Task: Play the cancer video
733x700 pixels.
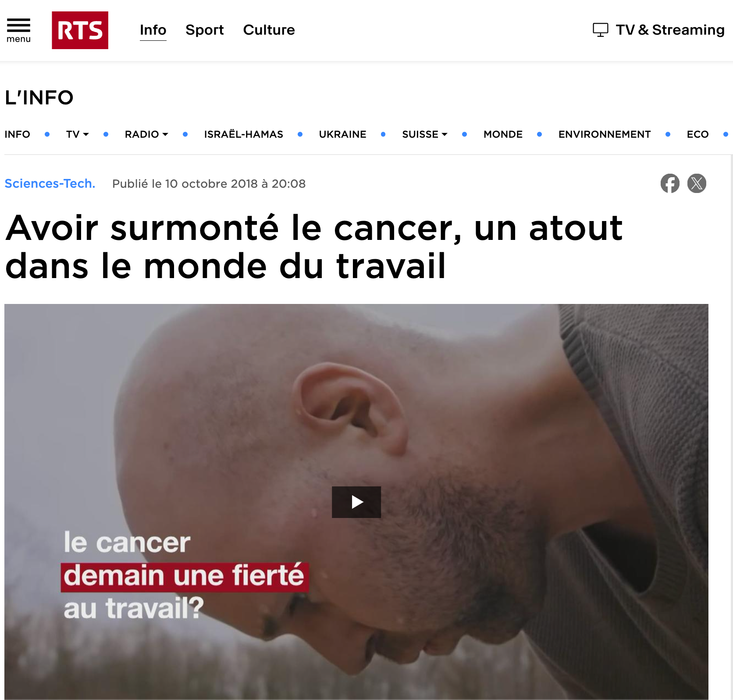Action: pyautogui.click(x=356, y=502)
